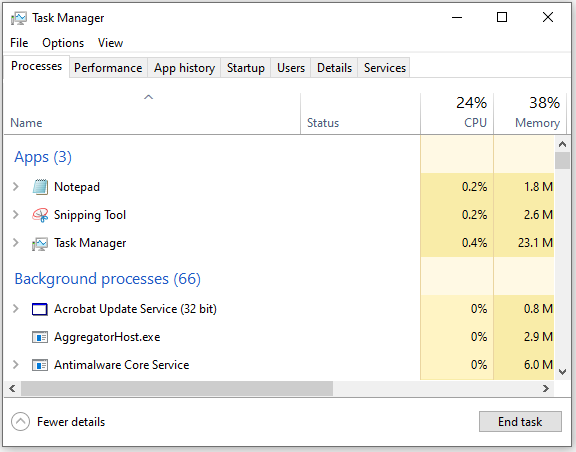Select the Notepad app icon
Image resolution: width=576 pixels, height=452 pixels.
pyautogui.click(x=40, y=187)
